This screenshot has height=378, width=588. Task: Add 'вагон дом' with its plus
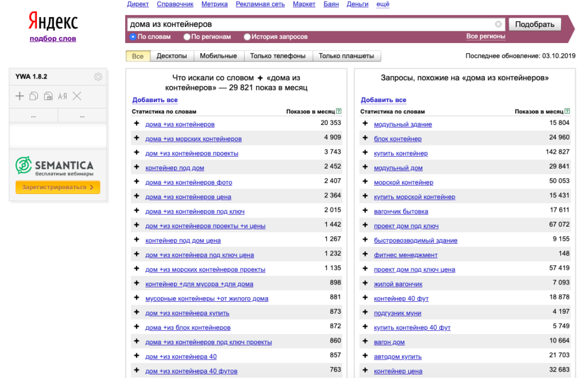tap(365, 341)
